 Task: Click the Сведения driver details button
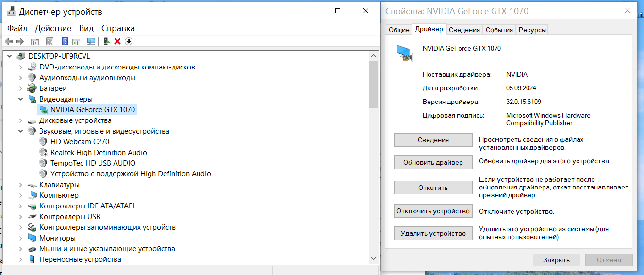pyautogui.click(x=433, y=140)
